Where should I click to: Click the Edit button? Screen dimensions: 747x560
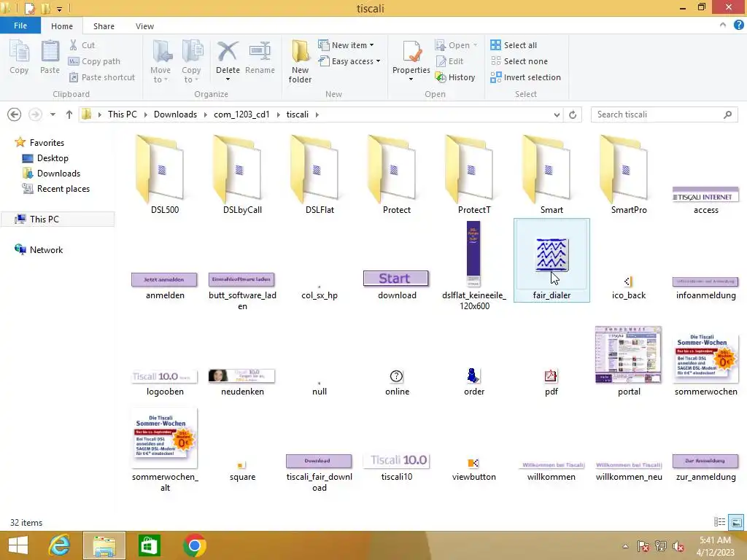tap(449, 61)
